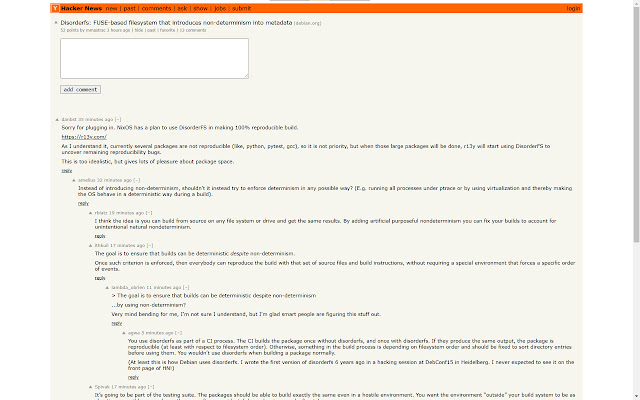Screen dimensions: 640x400
Task: Collapse lambda_obrien's comment thread
Action: (x=186, y=287)
